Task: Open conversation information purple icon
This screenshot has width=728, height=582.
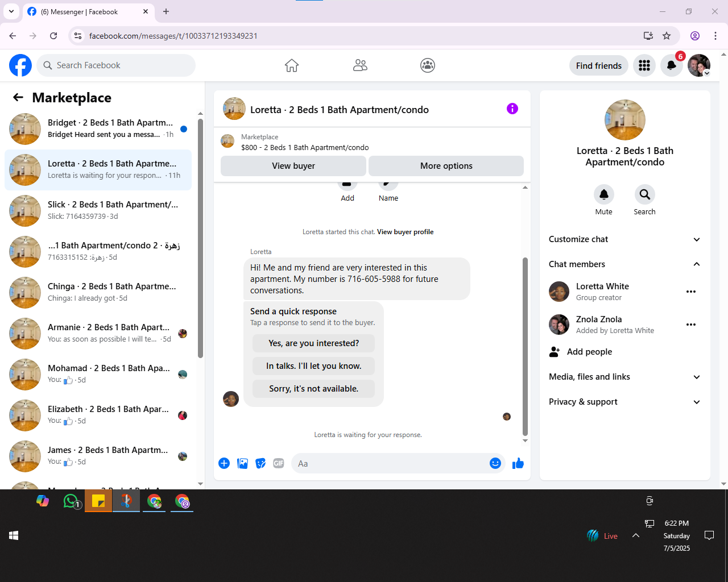Action: click(x=512, y=109)
